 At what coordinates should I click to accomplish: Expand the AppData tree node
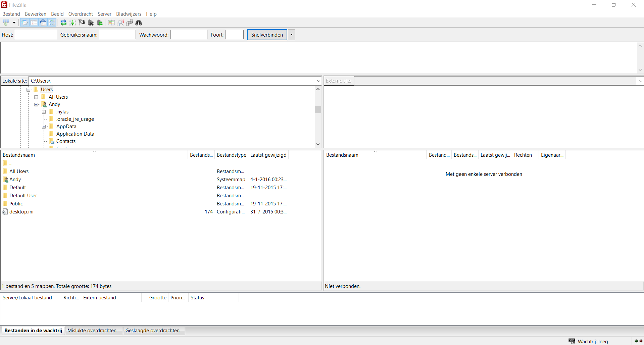pyautogui.click(x=44, y=127)
